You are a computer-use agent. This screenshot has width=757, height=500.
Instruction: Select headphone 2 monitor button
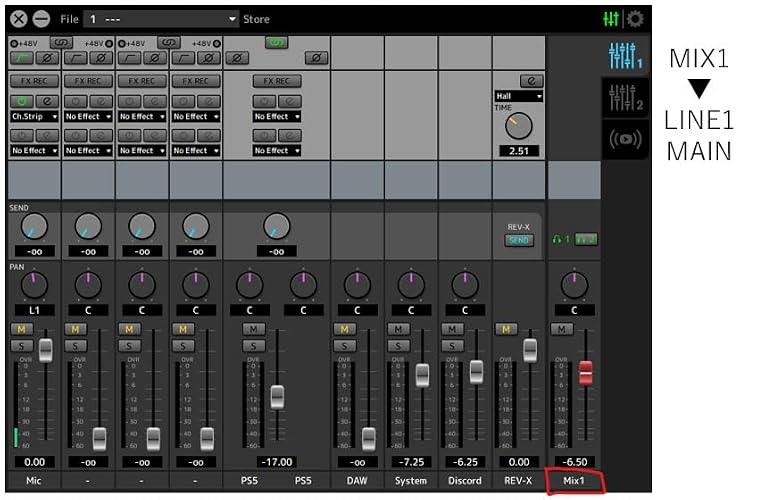(x=587, y=239)
